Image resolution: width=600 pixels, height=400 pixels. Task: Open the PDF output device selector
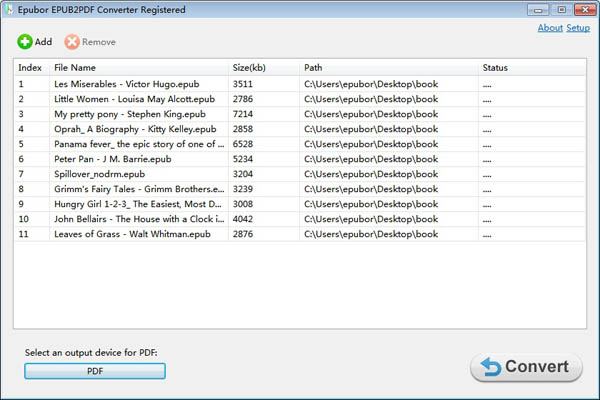click(95, 371)
